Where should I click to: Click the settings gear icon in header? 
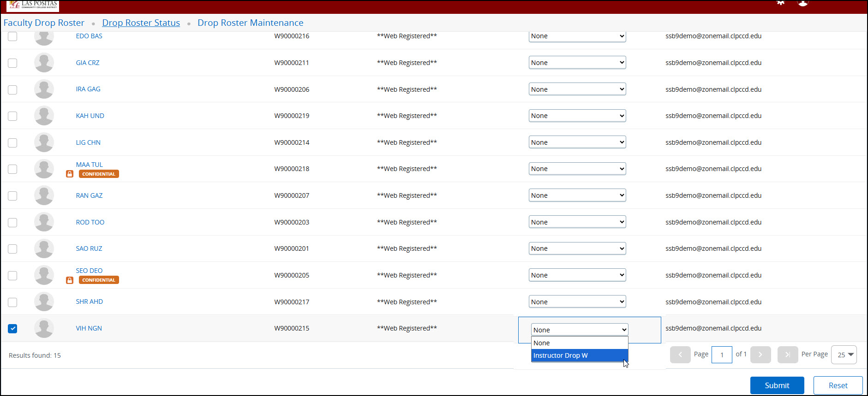pyautogui.click(x=780, y=3)
